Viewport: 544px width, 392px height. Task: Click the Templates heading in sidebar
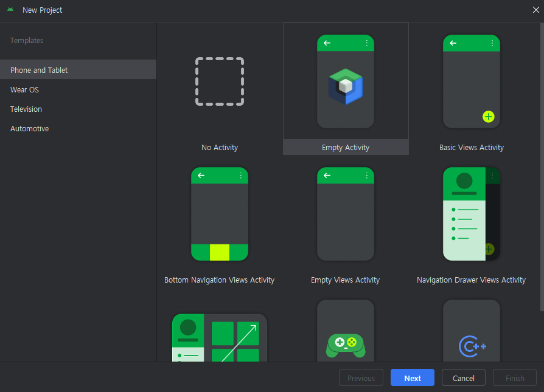(27, 41)
